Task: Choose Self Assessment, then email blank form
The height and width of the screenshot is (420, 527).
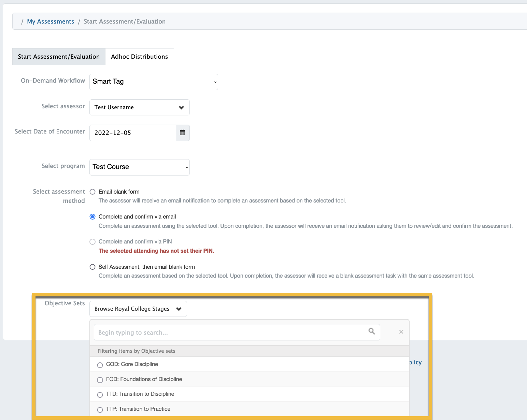Action: [x=92, y=267]
